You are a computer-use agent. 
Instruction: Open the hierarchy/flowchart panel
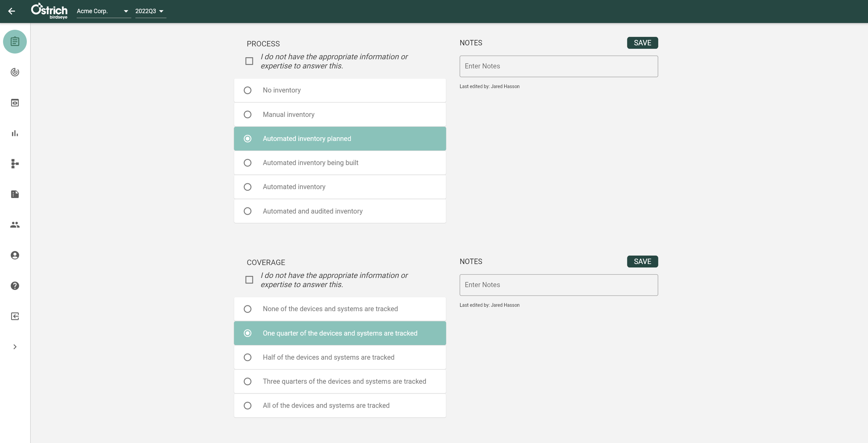pos(15,164)
